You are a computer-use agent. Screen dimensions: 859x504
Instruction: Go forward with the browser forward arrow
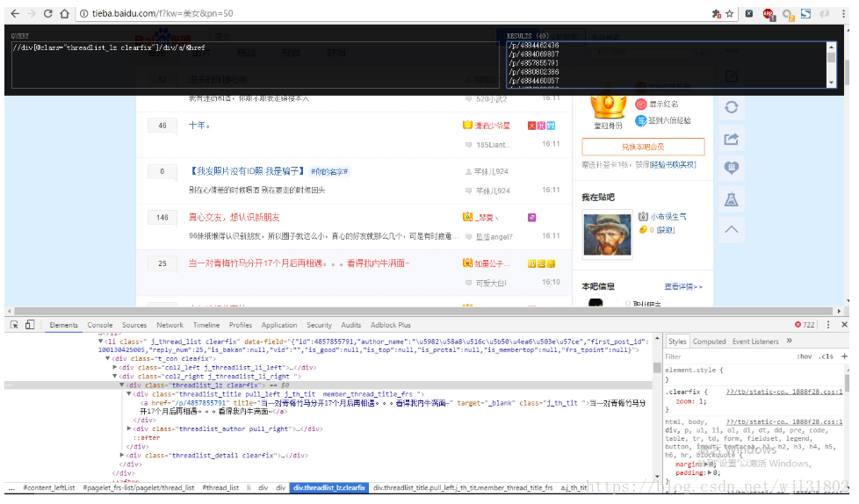[x=32, y=14]
